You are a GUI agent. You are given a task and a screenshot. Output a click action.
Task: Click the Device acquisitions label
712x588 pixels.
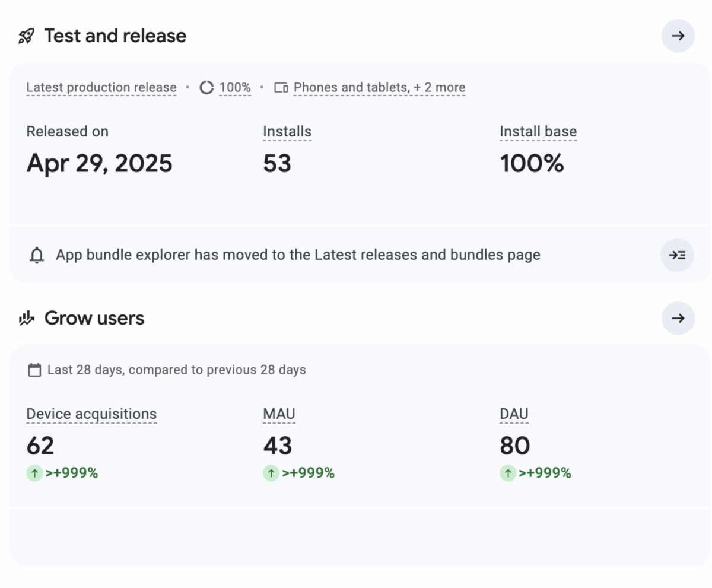tap(91, 414)
